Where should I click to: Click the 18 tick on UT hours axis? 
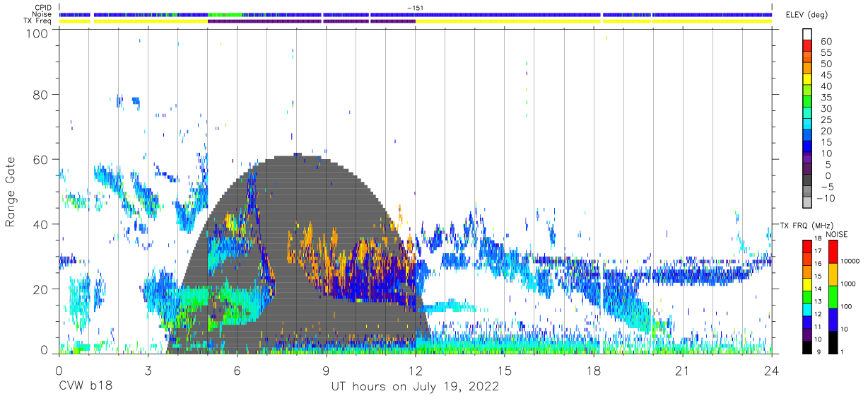pos(594,371)
